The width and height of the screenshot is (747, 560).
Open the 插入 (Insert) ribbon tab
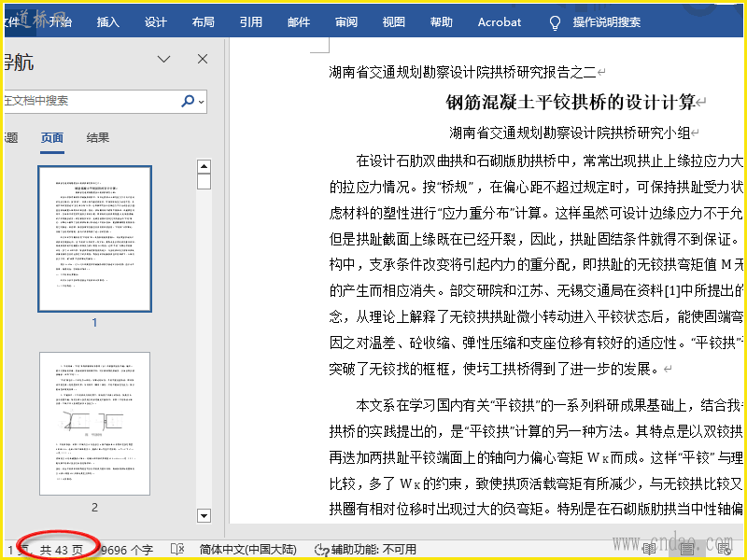coord(108,21)
